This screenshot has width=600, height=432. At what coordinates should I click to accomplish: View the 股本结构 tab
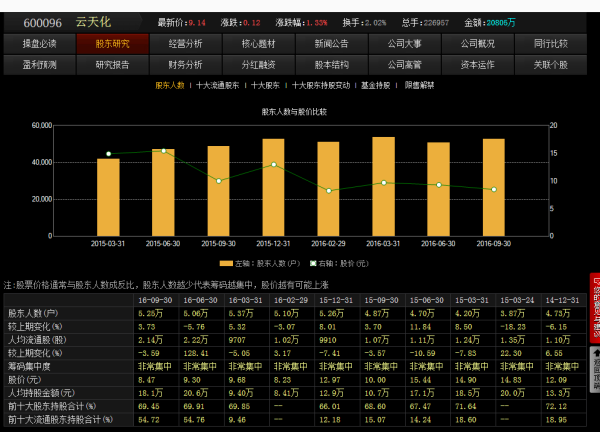(x=332, y=65)
